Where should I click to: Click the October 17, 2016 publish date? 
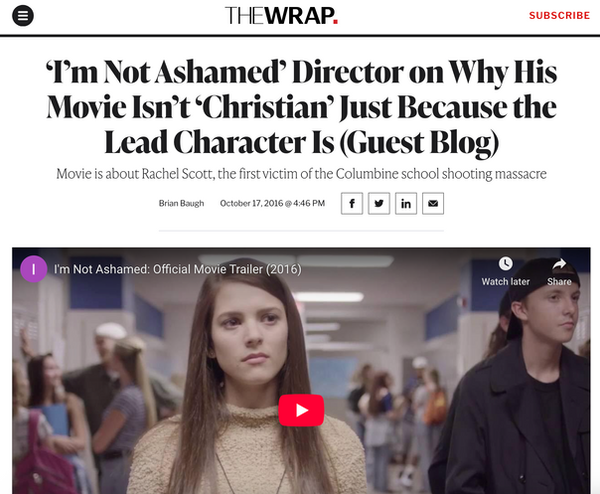(x=272, y=203)
